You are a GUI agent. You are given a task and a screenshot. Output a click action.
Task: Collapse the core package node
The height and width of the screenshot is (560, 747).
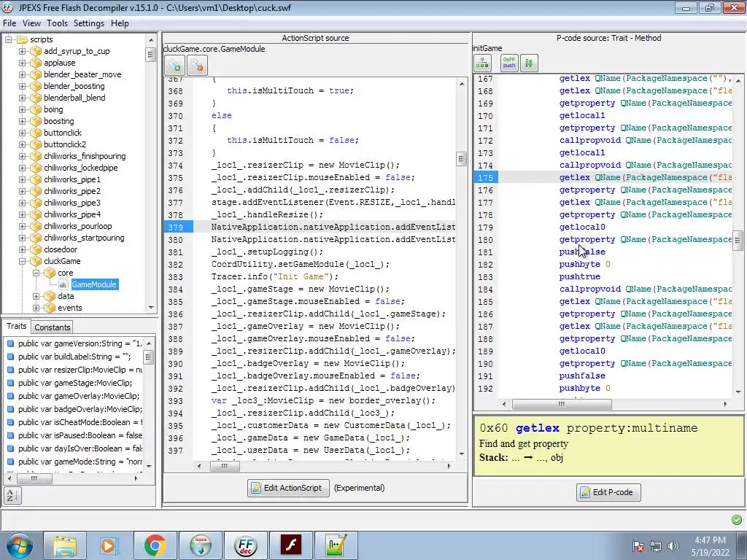pyautogui.click(x=36, y=273)
